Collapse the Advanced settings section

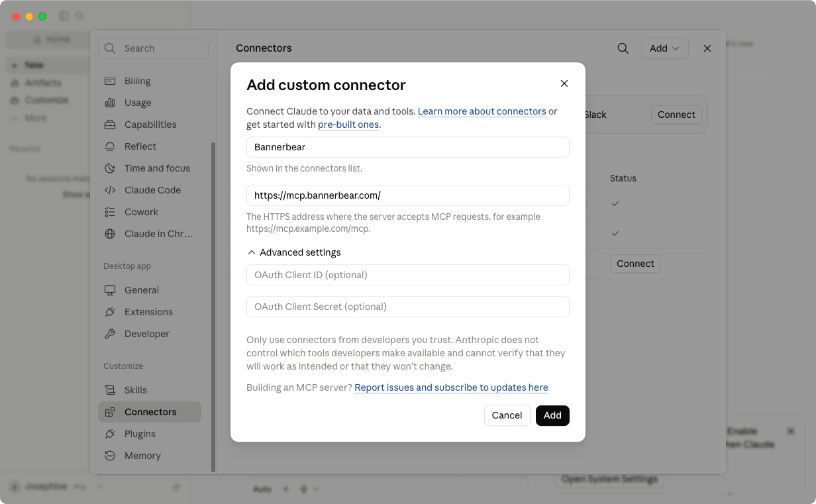pyautogui.click(x=294, y=252)
